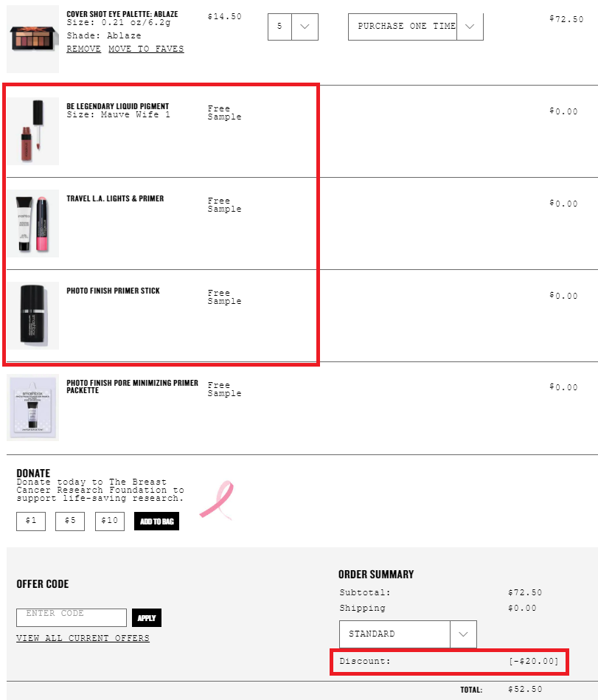Viewport: 598px width, 700px height.
Task: Click the Photo Finish Primer Stick image
Action: pyautogui.click(x=33, y=316)
